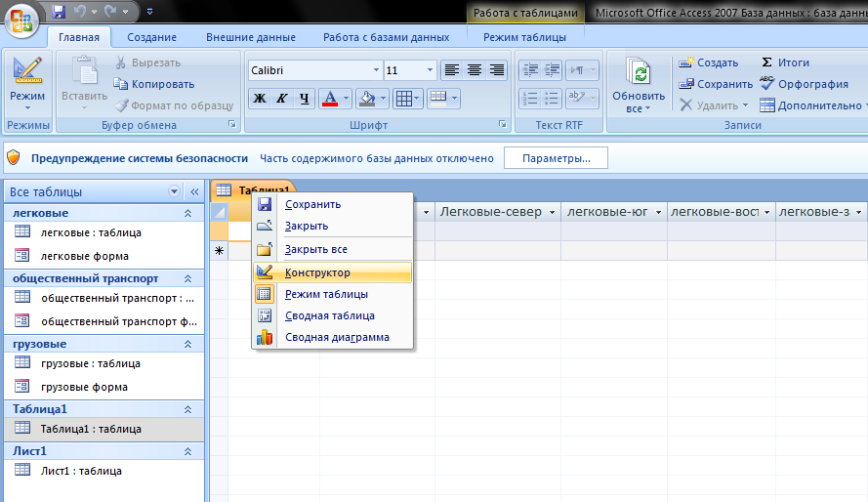Choose Закрыть все in context menu
Viewport: 868px width, 502px height.
tap(333, 250)
